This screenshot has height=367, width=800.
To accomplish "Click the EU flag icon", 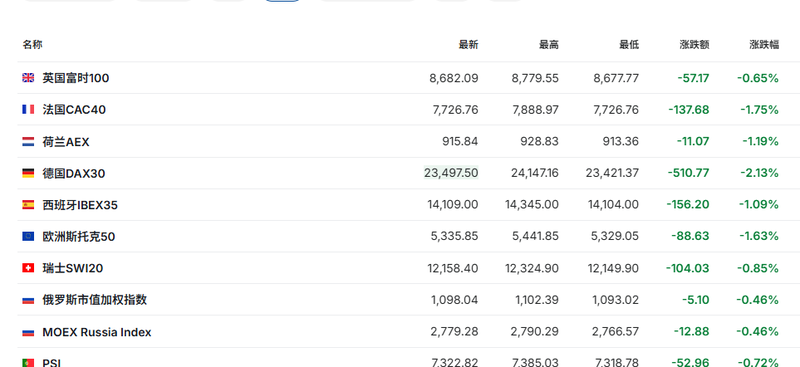I will coord(28,237).
